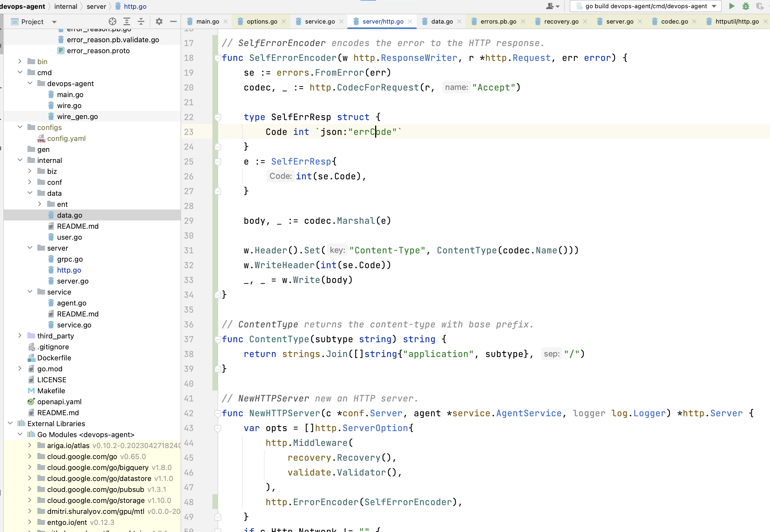Open Project panel settings gear
Screen dimensions: 770x532
159,22
